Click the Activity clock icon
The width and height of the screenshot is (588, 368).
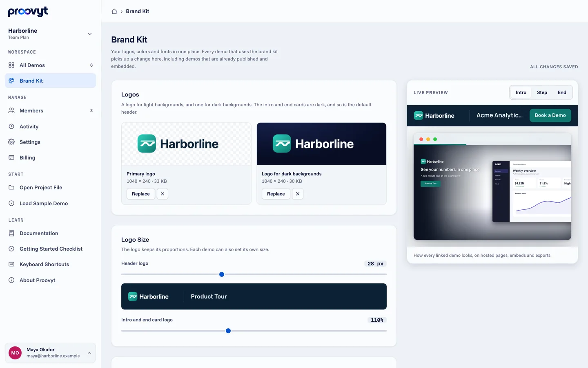[x=11, y=126]
